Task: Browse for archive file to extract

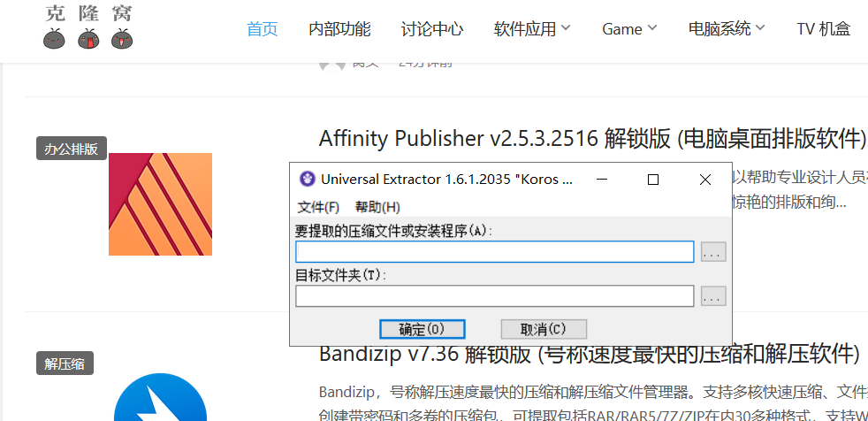Action: (x=713, y=251)
